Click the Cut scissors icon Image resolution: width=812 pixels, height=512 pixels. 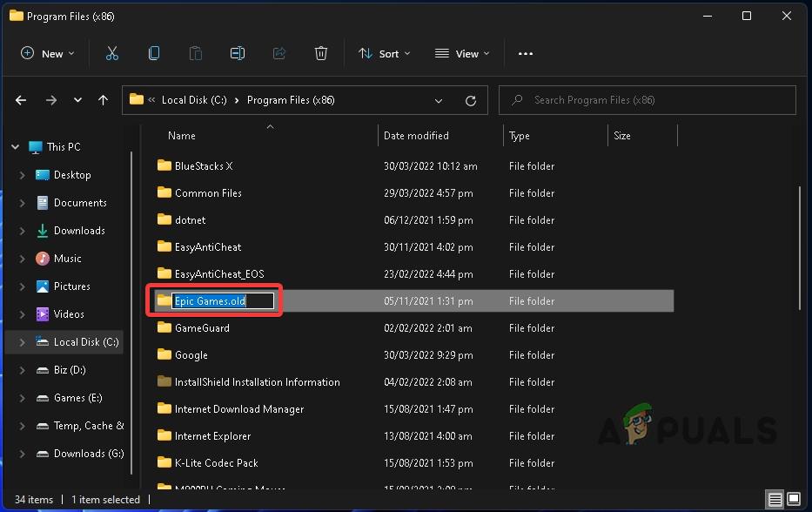112,53
